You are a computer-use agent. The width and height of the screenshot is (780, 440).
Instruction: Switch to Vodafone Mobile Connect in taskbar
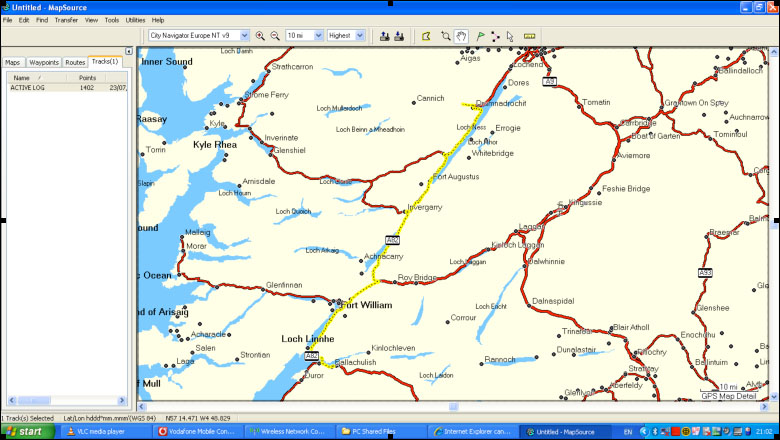[x=200, y=432]
